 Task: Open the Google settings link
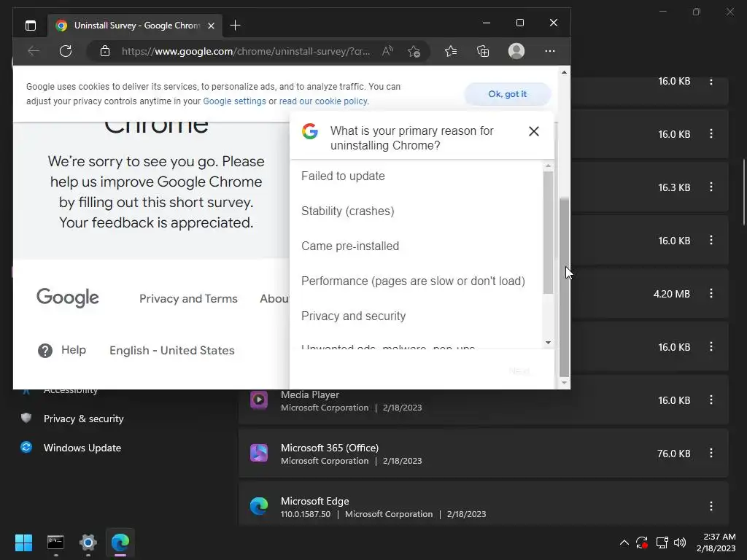click(x=234, y=101)
